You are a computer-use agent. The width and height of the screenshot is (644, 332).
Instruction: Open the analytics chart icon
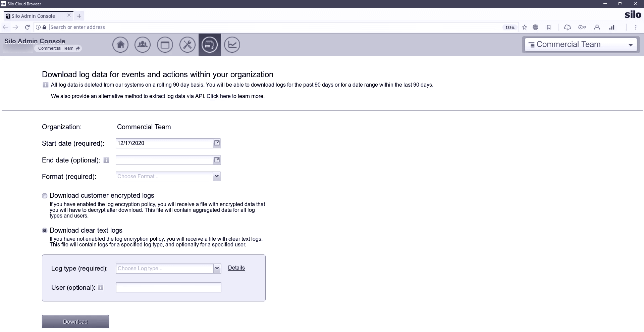tap(232, 45)
